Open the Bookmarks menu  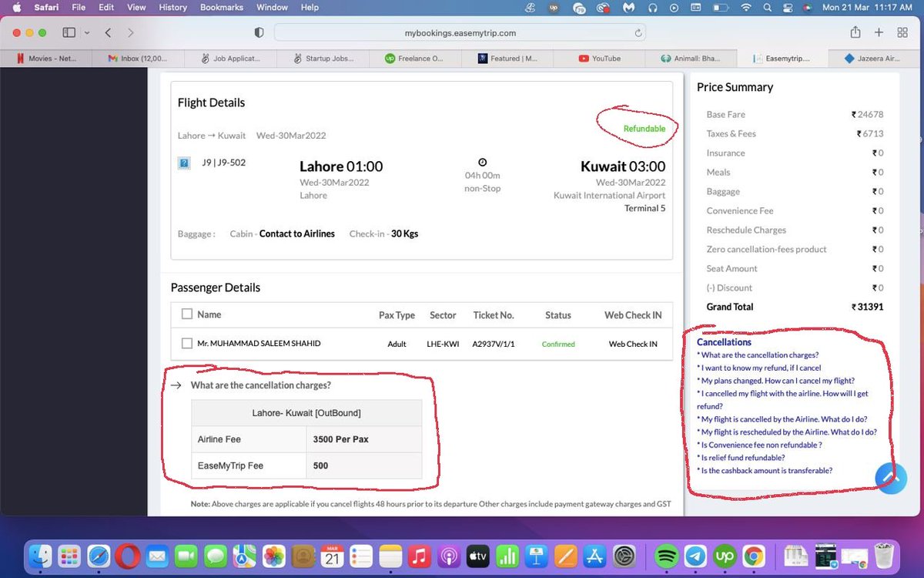click(222, 7)
